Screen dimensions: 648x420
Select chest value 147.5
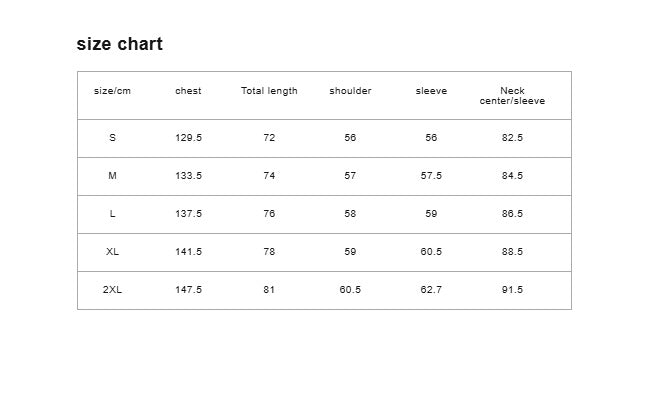pyautogui.click(x=188, y=290)
